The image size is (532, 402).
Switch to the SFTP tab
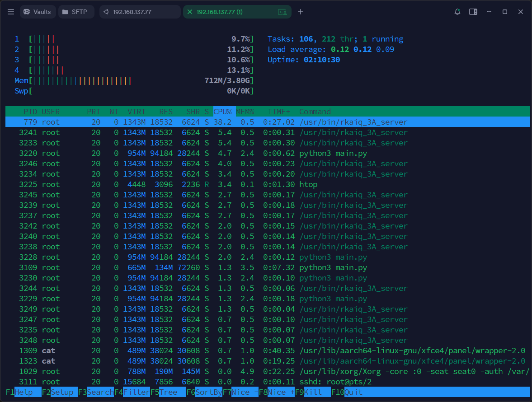point(76,12)
